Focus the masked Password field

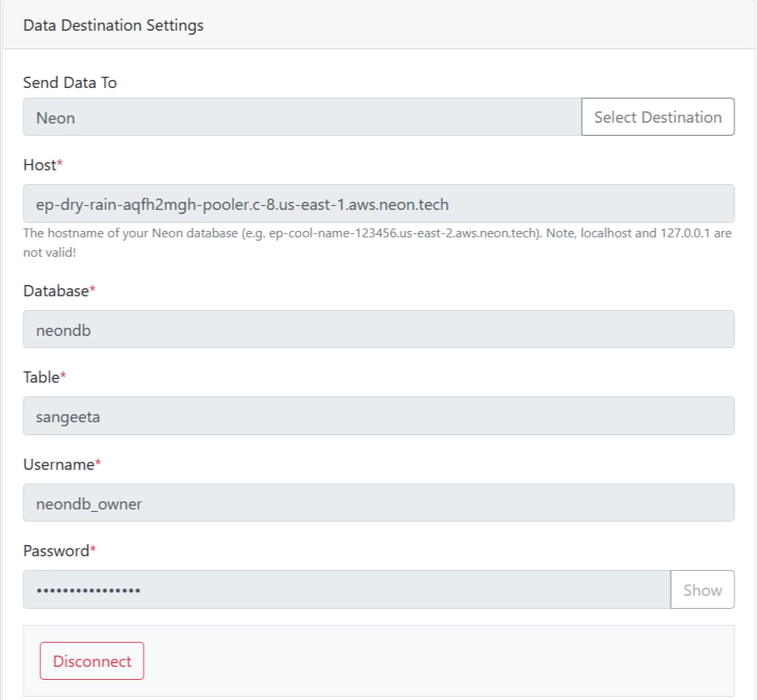pyautogui.click(x=347, y=589)
